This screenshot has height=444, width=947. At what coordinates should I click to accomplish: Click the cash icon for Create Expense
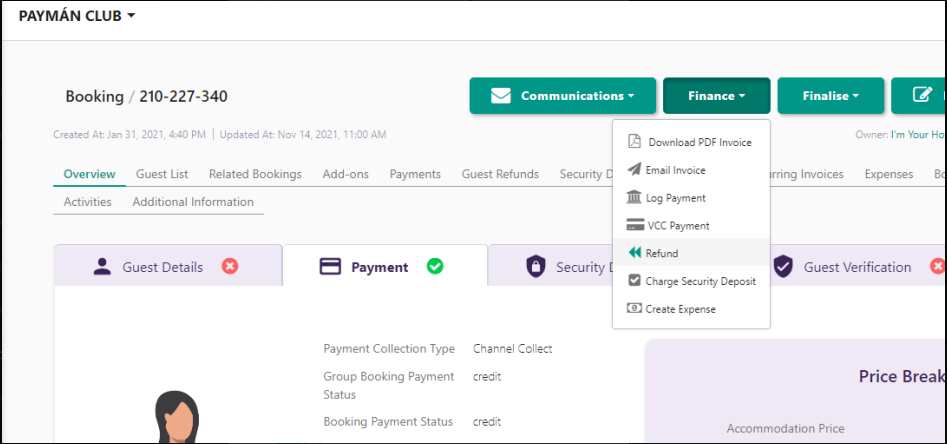(634, 309)
